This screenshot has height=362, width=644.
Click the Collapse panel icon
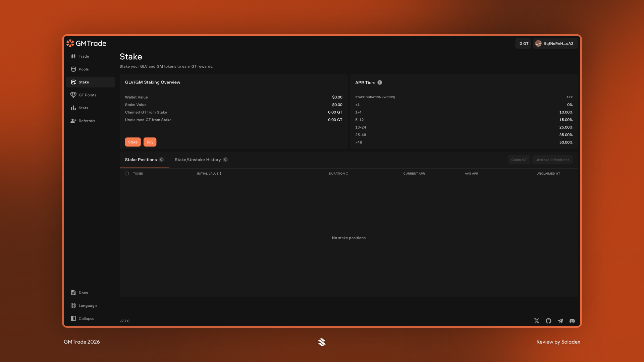73,318
